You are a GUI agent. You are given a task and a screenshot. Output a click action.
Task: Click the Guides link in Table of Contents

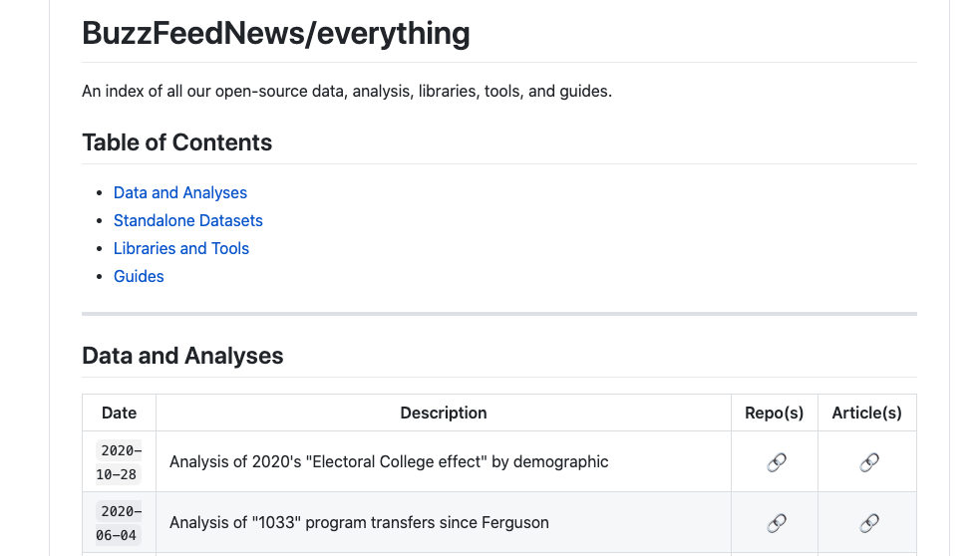click(x=139, y=277)
